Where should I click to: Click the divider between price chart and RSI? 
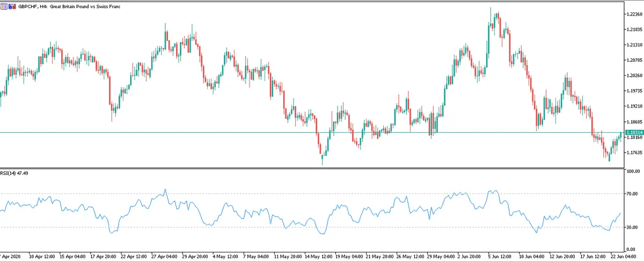point(311,169)
